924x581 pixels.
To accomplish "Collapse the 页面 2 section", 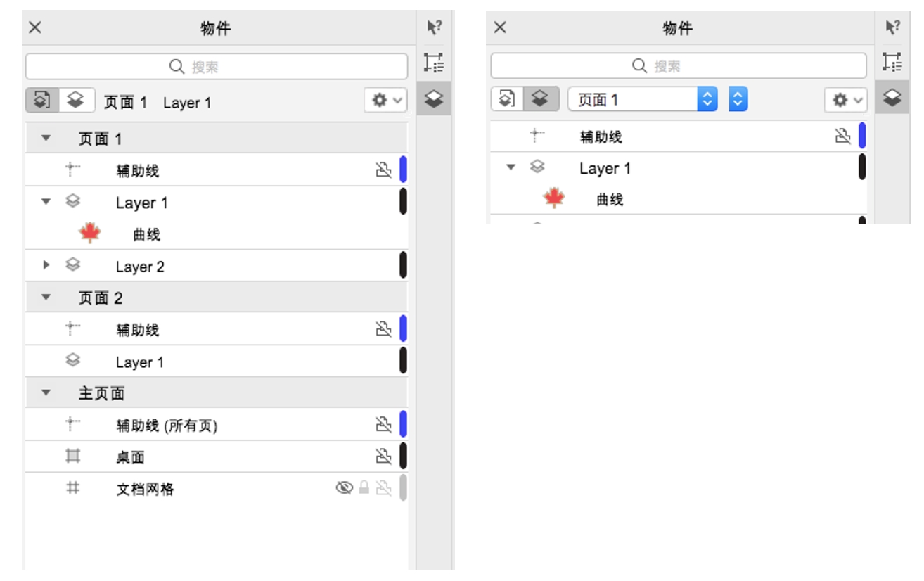I will point(46,298).
